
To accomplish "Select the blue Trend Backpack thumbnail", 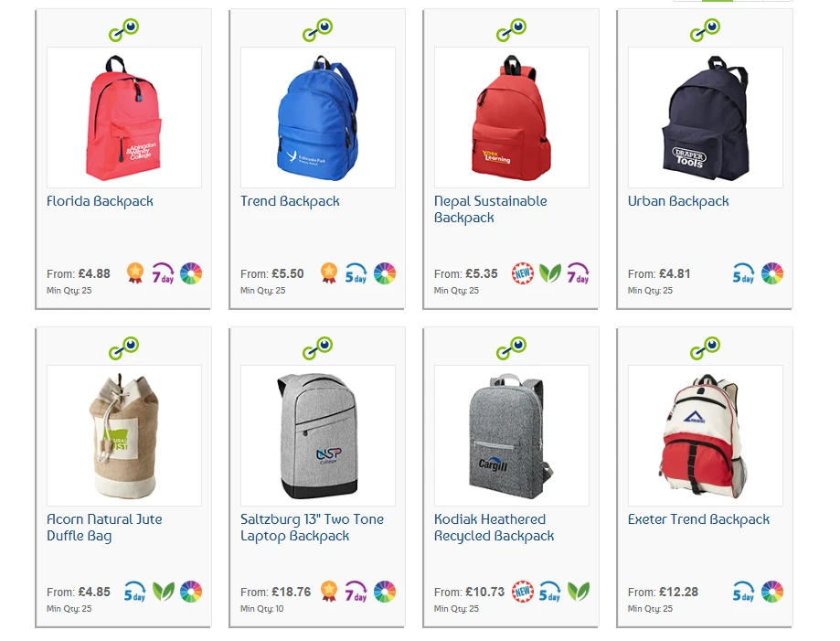I will [318, 117].
